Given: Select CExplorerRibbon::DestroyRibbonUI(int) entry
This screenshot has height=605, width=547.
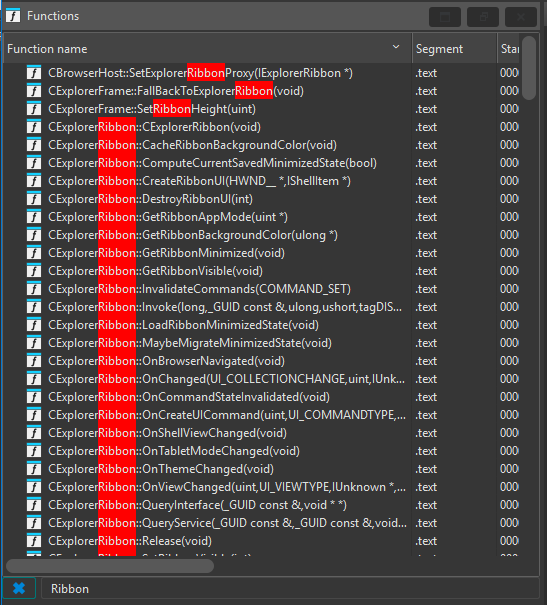Looking at the screenshot, I should pos(150,199).
